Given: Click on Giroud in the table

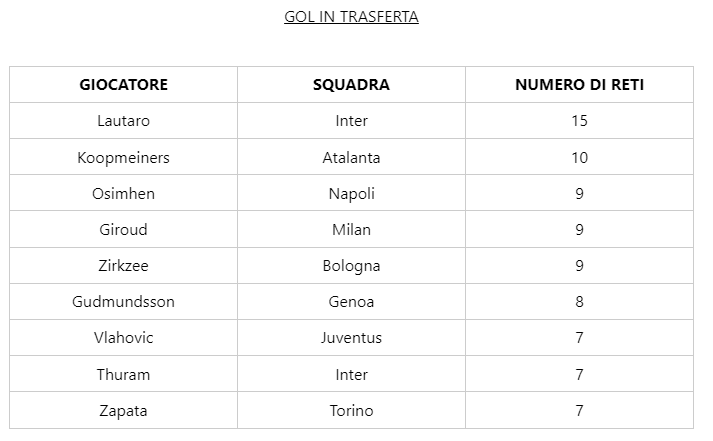Looking at the screenshot, I should (x=124, y=229).
